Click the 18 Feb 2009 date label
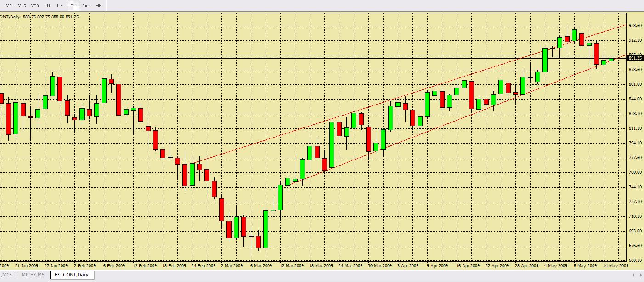 [174, 265]
